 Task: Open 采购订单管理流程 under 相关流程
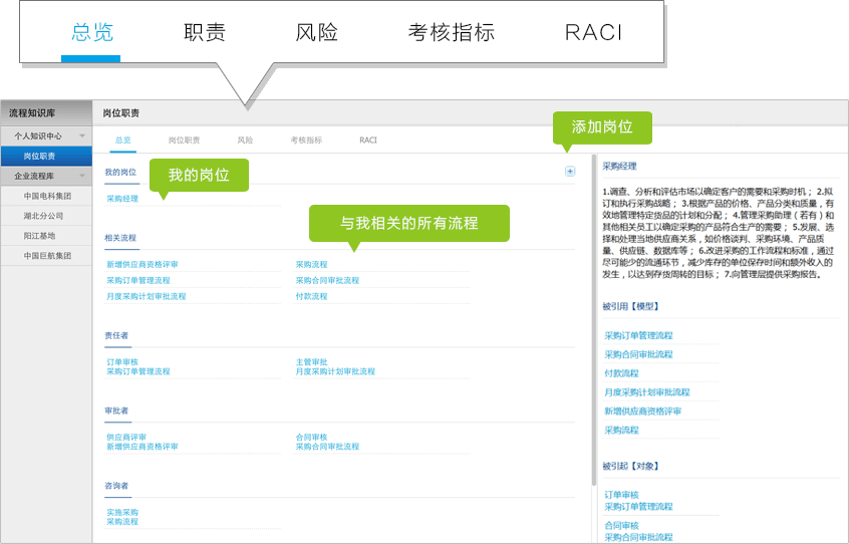[138, 280]
